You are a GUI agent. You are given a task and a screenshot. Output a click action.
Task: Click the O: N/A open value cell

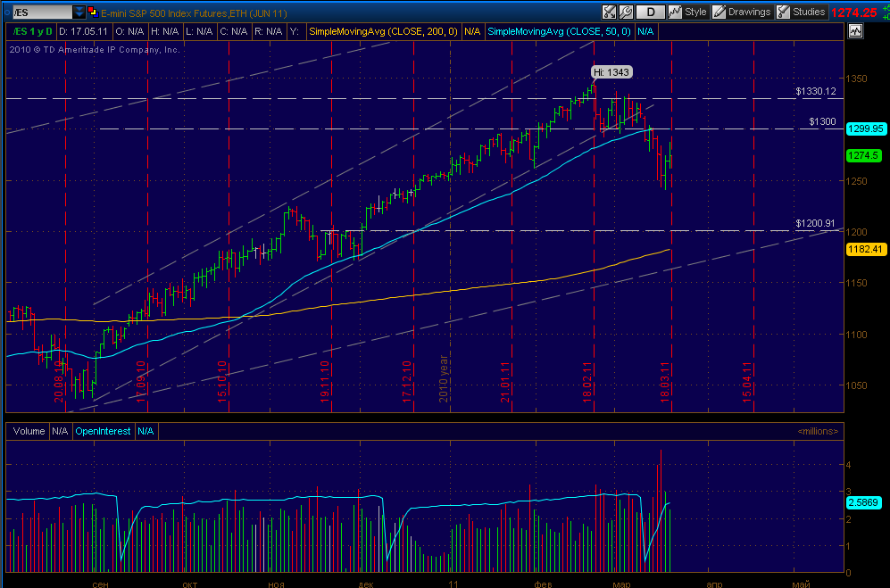129,32
